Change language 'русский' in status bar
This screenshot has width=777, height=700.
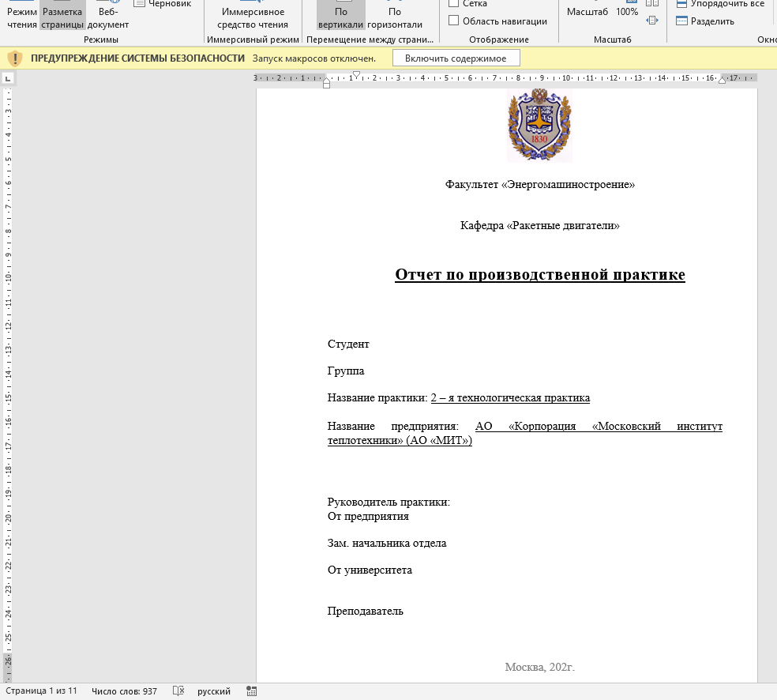click(214, 691)
